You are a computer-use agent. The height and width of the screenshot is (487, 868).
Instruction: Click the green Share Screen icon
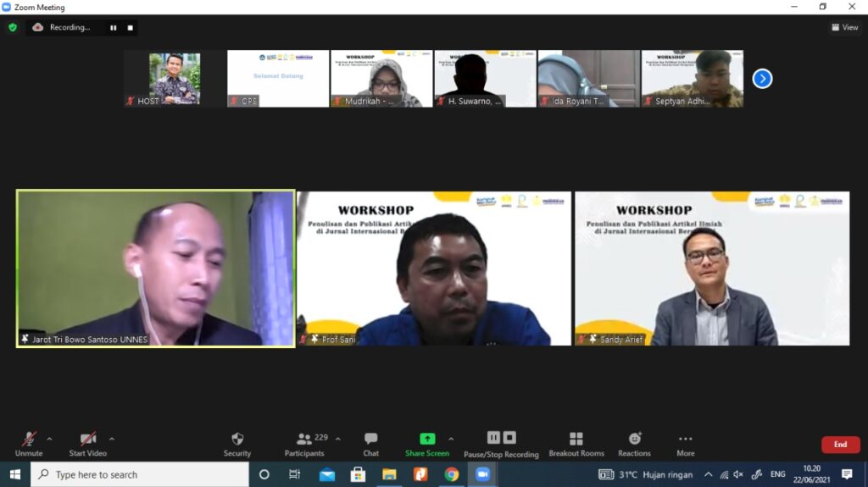427,439
